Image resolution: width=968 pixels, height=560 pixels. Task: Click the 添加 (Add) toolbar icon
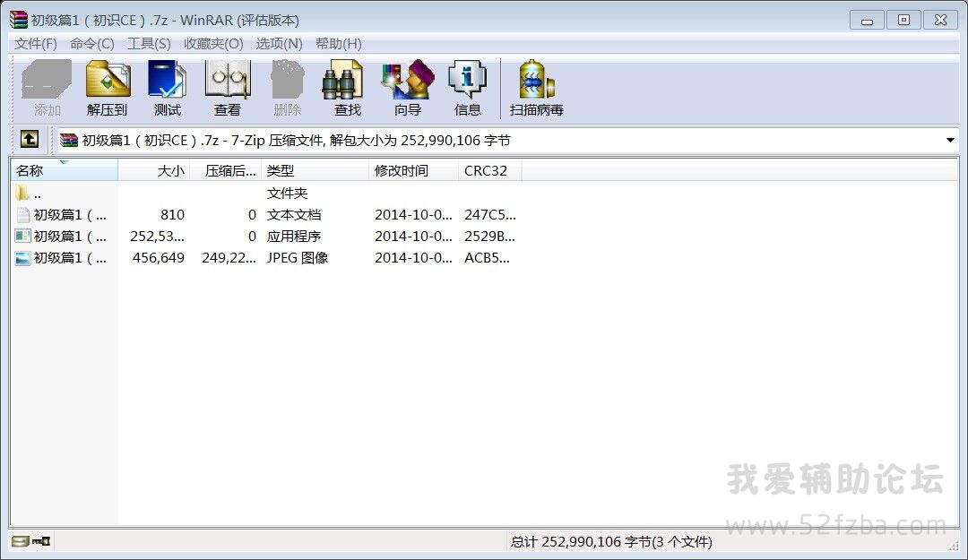47,79
